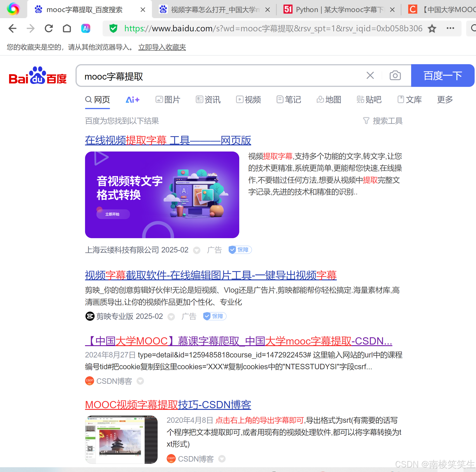Open the 更多 search categories menu
476x472 pixels.
coord(445,100)
